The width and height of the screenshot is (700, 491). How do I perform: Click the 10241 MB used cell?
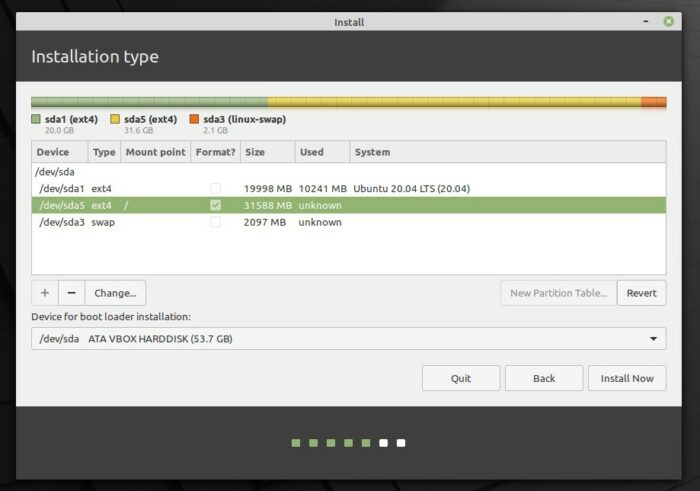pos(323,188)
